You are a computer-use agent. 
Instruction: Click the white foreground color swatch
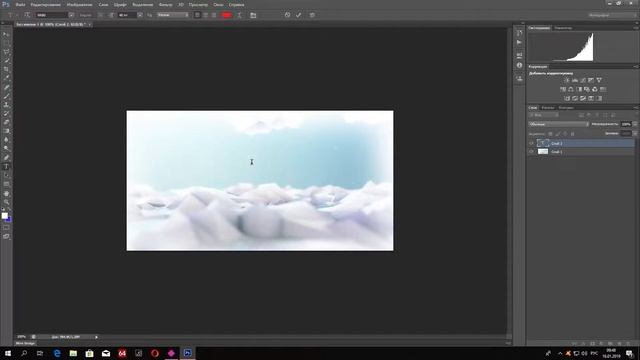click(4, 216)
